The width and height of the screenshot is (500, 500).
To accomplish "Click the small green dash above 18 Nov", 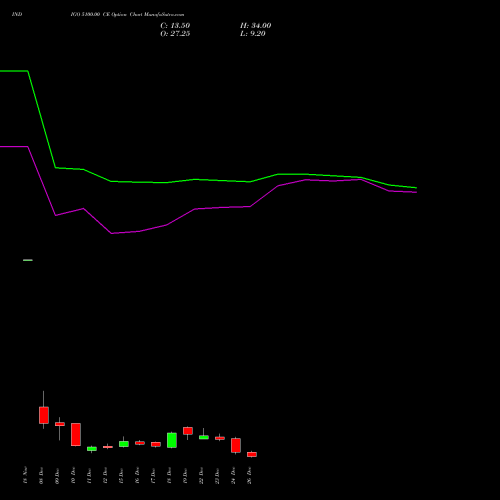I will pos(28,260).
